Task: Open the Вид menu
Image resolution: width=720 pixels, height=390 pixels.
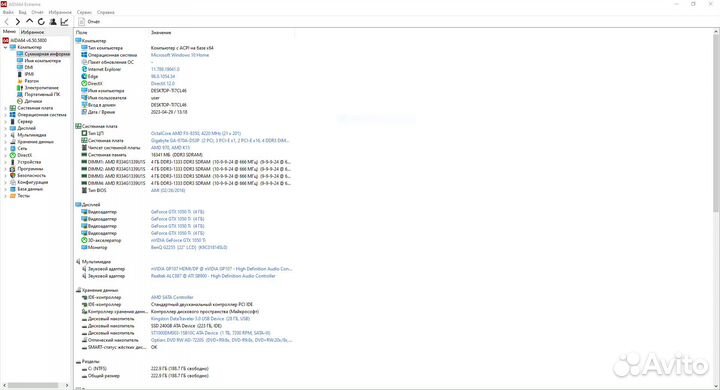Action: pos(22,12)
